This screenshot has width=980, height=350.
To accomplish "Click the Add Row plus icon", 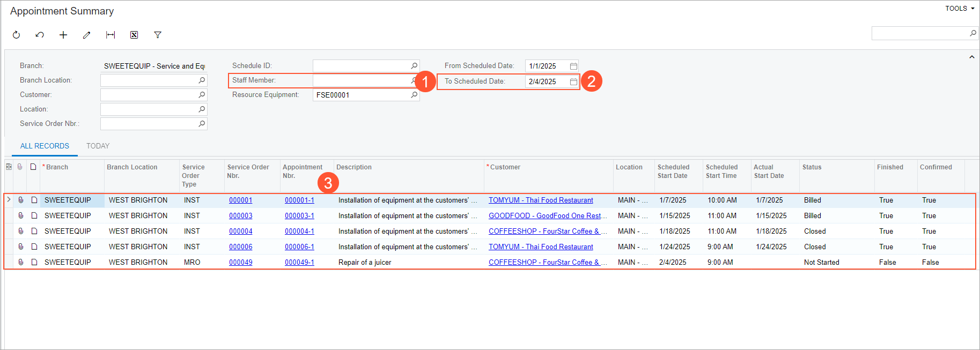I will (x=63, y=35).
